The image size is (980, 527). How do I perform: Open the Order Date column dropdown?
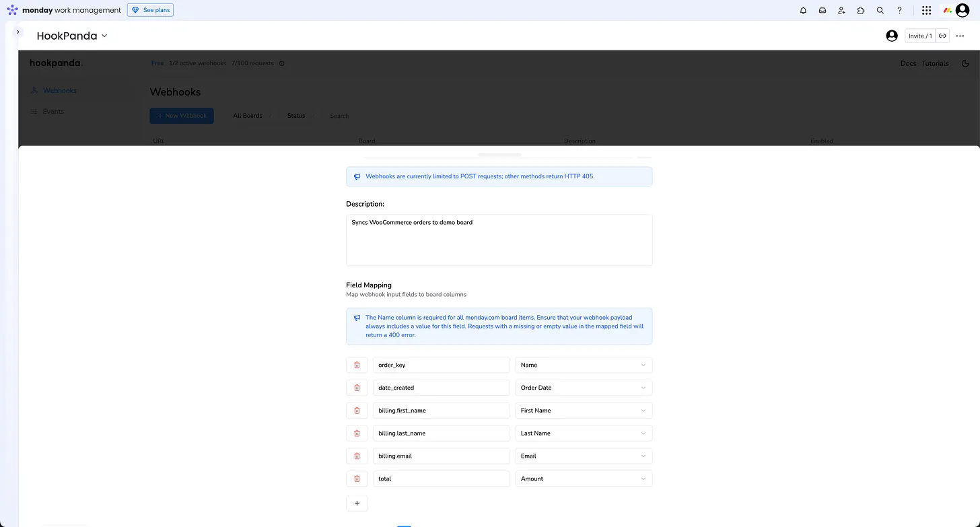tap(583, 388)
